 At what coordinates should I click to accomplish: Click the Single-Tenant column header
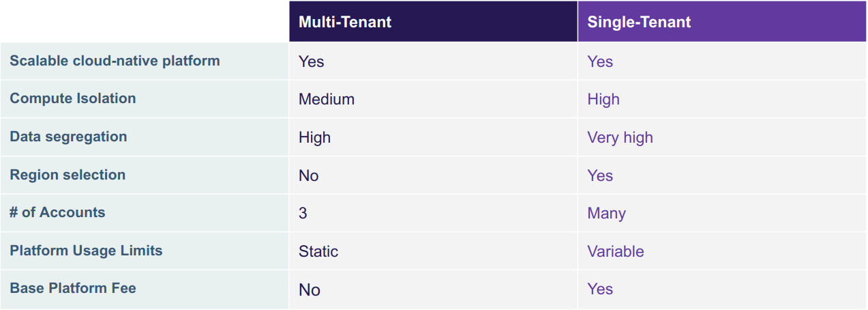[639, 22]
